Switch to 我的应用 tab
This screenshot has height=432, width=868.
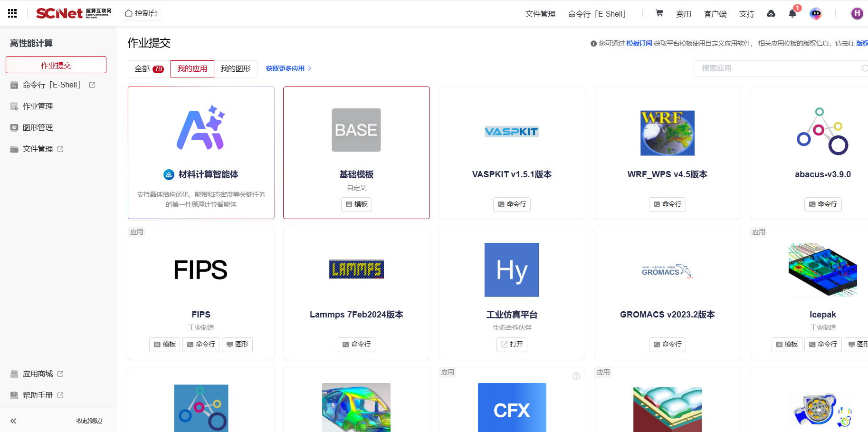pos(192,69)
